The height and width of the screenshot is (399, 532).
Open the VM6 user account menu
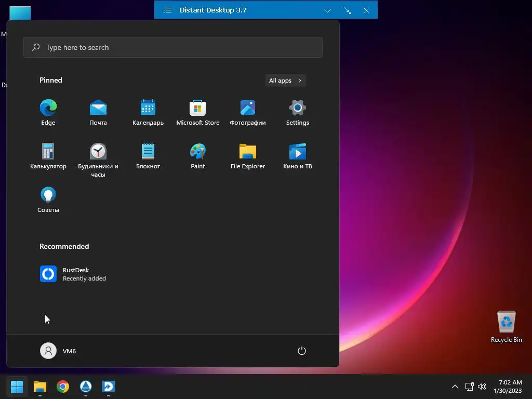(x=58, y=351)
